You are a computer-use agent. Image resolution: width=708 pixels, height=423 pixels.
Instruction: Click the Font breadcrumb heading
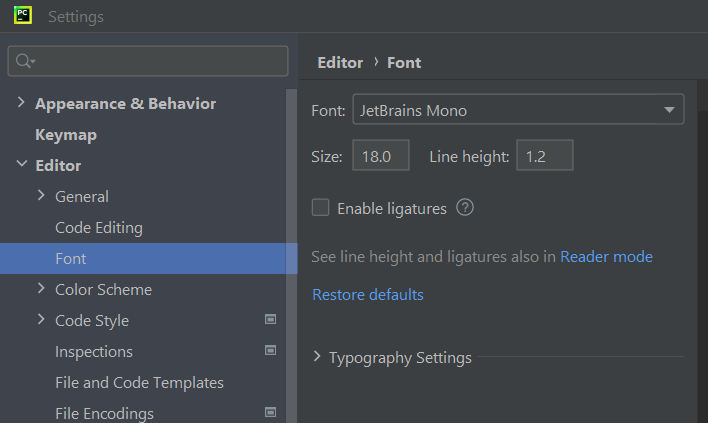(x=404, y=63)
